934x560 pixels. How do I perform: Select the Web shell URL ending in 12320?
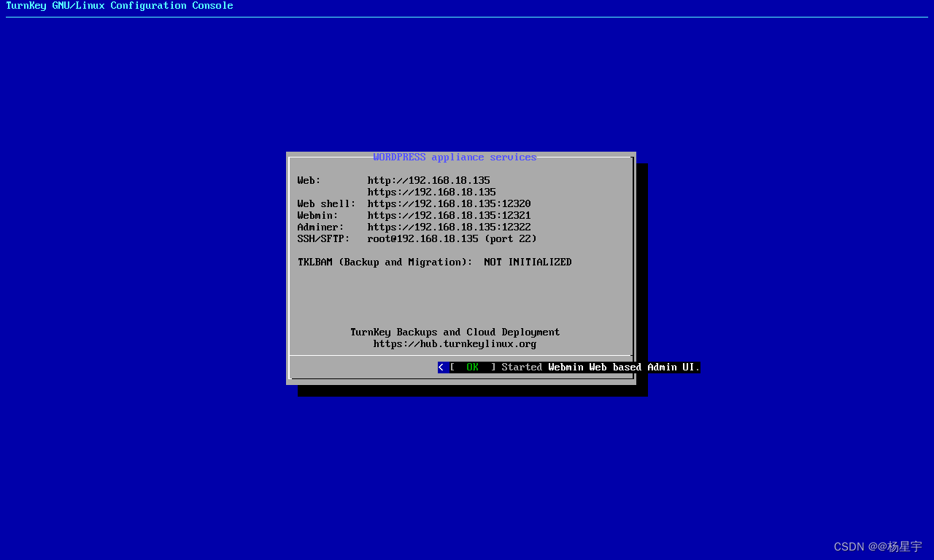pyautogui.click(x=449, y=203)
